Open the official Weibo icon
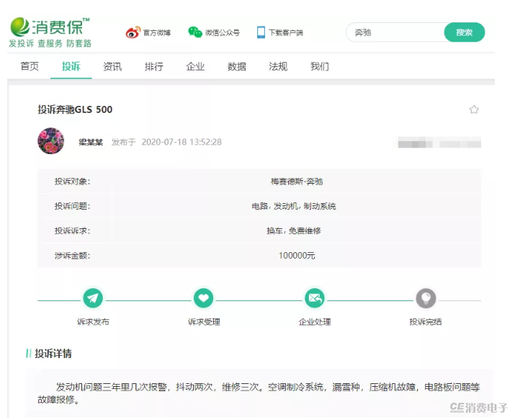This screenshot has width=515, height=420. (x=133, y=32)
